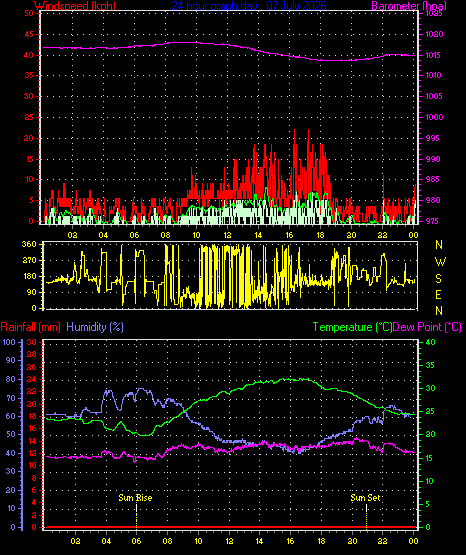
Task: Click the Windspeed (kph) axis title
Action: click(x=75, y=6)
